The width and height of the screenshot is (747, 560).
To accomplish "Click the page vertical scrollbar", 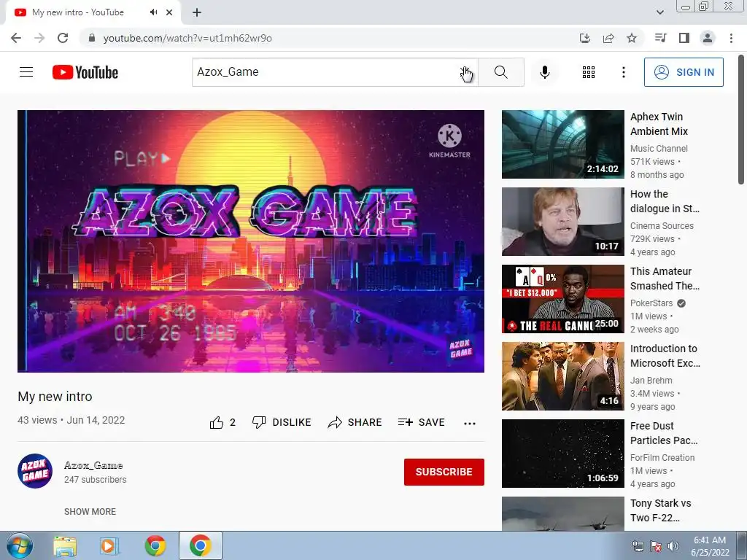I will click(741, 119).
